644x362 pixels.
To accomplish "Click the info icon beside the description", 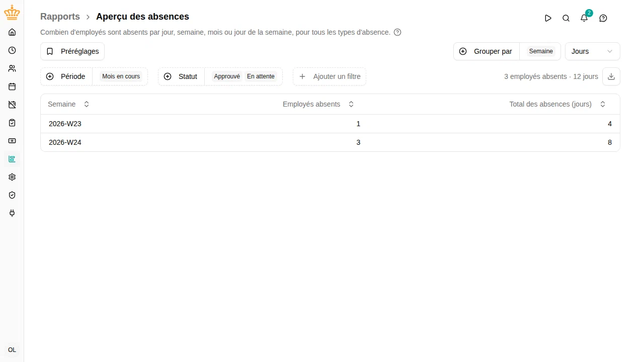I will pyautogui.click(x=397, y=32).
